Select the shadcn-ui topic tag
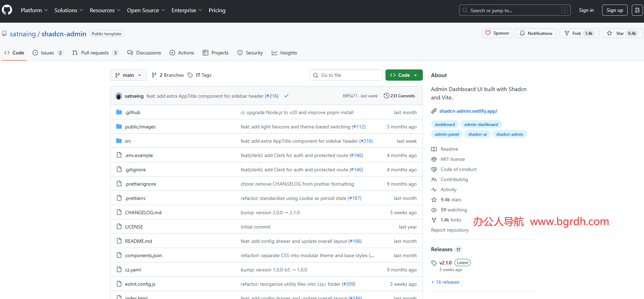This screenshot has width=644, height=299. pos(478,134)
